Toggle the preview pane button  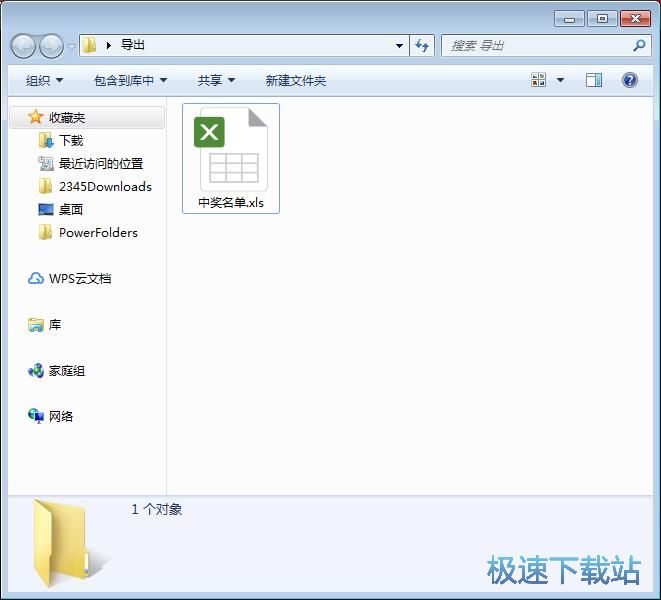(594, 80)
